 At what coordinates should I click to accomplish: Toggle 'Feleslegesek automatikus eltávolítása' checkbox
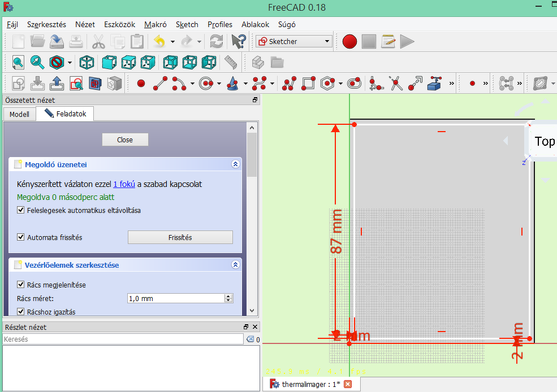[21, 210]
